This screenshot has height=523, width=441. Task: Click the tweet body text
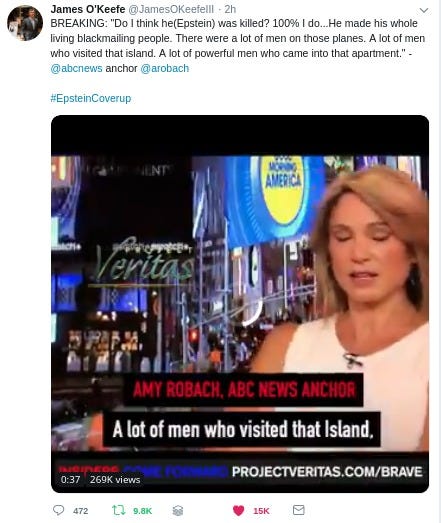click(x=238, y=46)
